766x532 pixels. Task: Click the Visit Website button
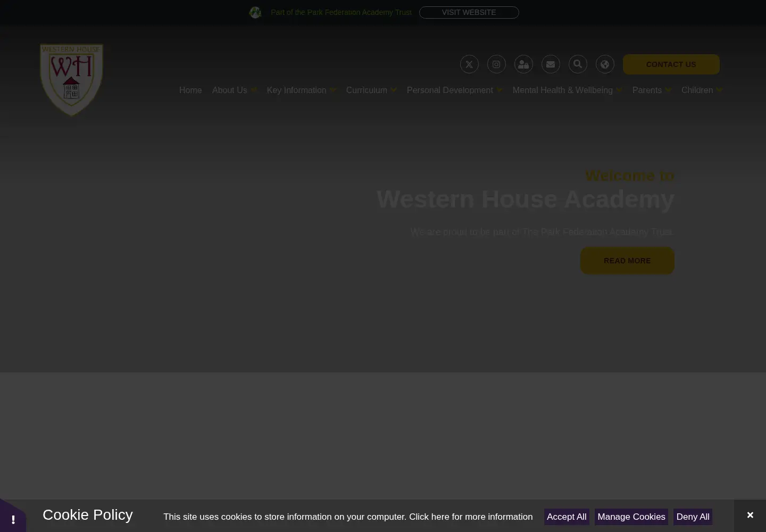[x=469, y=12]
